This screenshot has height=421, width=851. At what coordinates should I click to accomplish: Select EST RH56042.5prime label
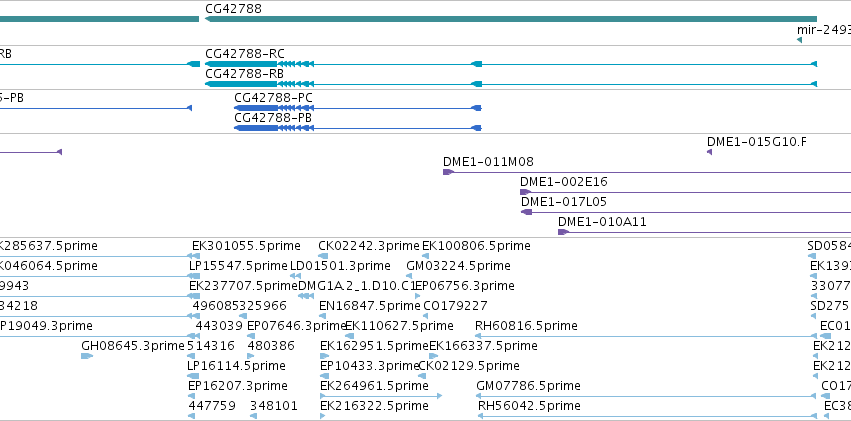[529, 406]
